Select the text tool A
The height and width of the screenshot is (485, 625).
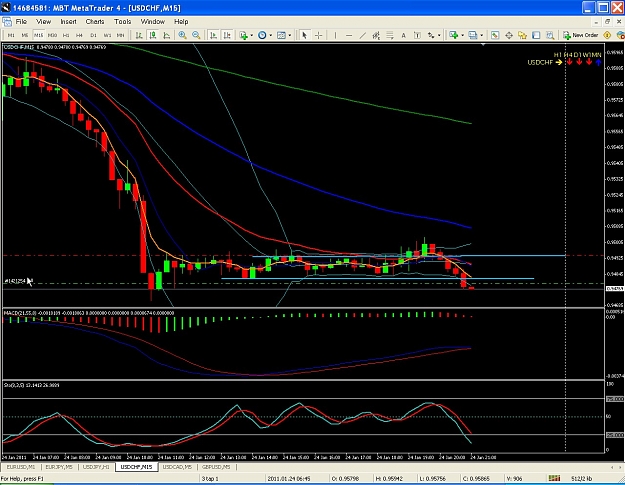click(403, 35)
